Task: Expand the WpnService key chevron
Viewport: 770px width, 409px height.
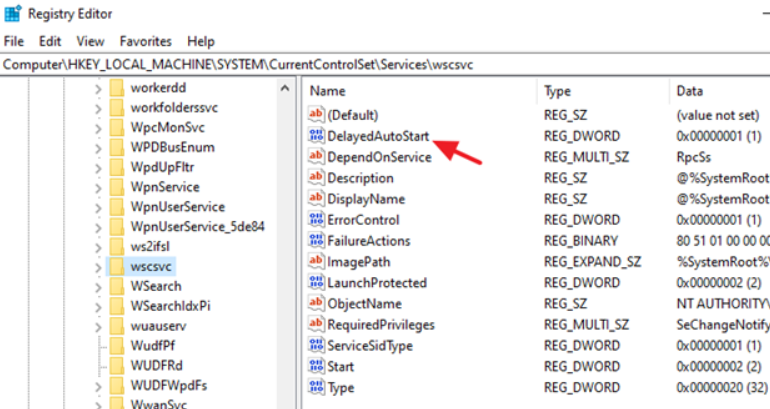Action: click(x=97, y=187)
